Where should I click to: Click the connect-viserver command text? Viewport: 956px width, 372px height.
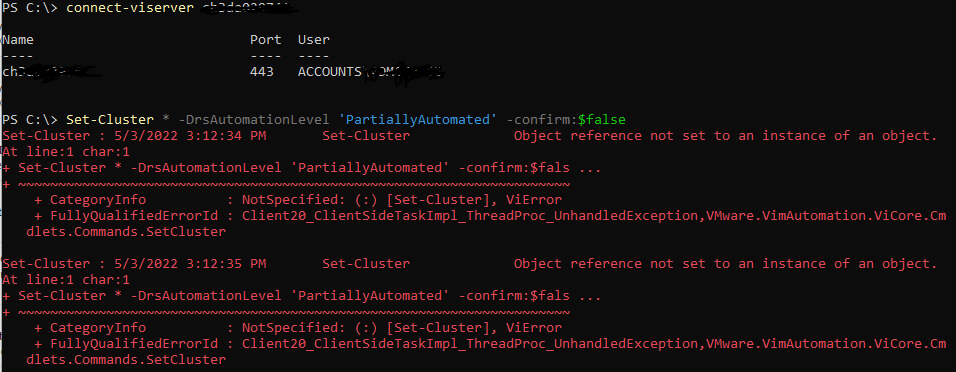[132, 8]
